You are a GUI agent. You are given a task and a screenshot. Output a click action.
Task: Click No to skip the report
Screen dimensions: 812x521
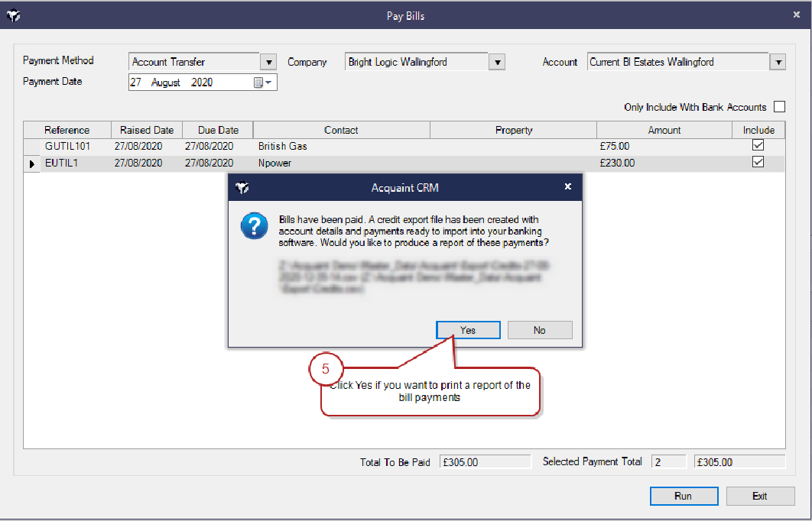539,330
